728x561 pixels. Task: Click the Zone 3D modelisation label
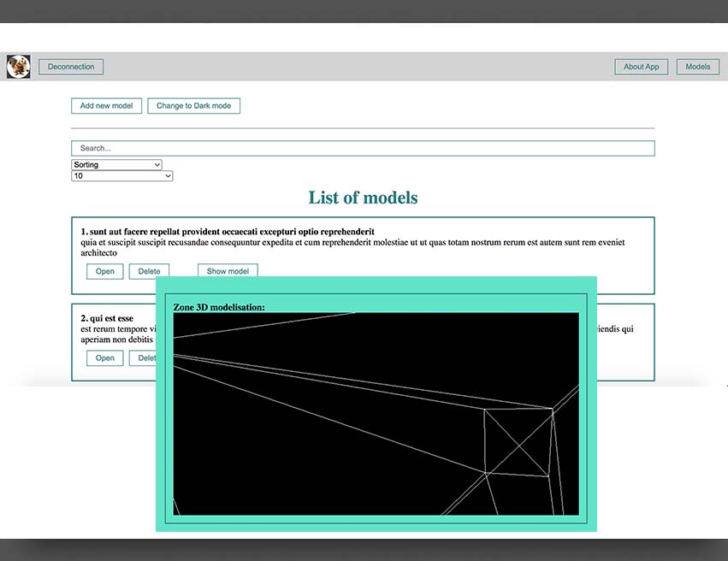point(219,307)
